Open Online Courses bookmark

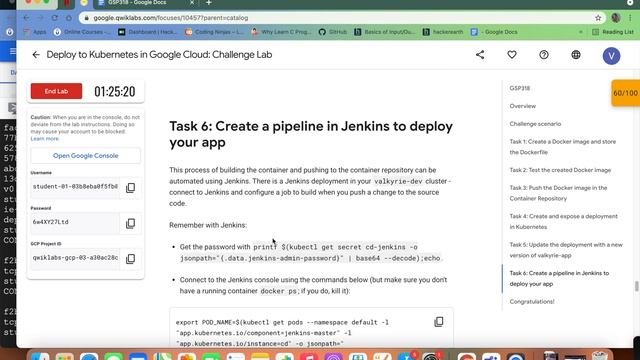point(82,32)
